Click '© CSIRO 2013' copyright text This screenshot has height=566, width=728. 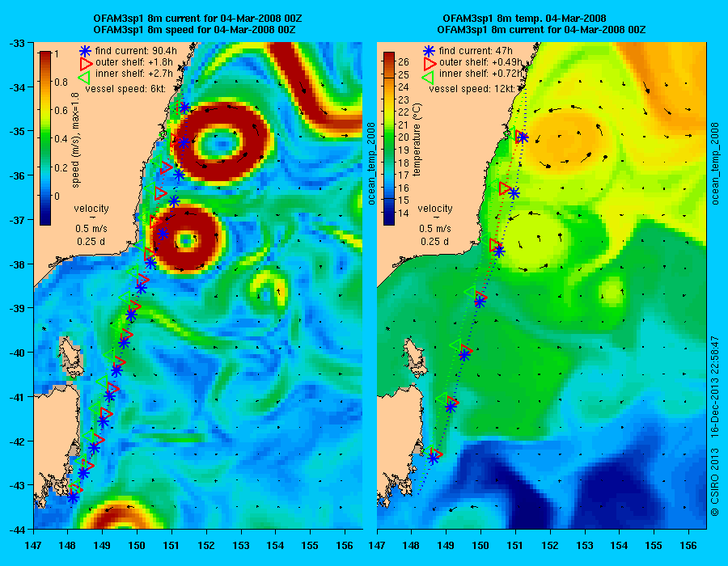(x=714, y=481)
